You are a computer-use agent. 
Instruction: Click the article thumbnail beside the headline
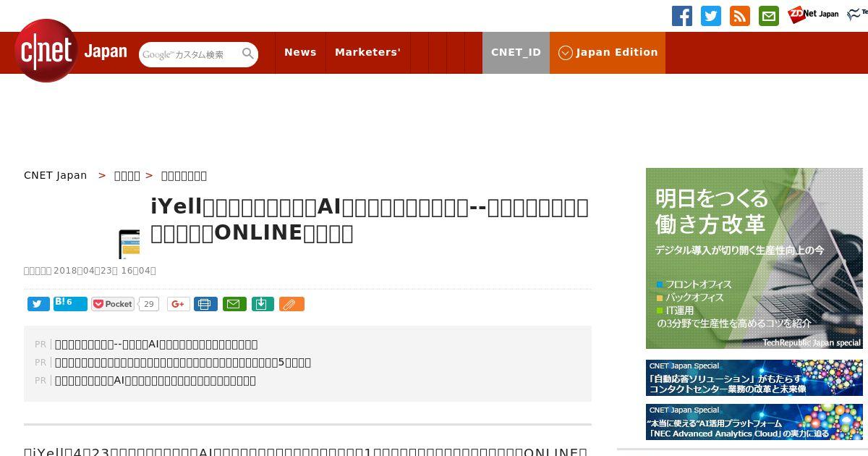click(129, 244)
